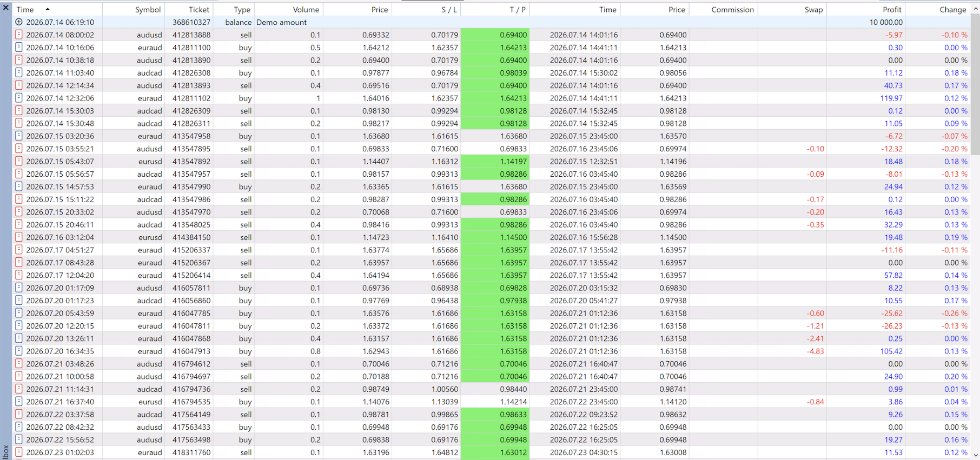Click the buy order icon for ticket 416056860

coord(19,301)
